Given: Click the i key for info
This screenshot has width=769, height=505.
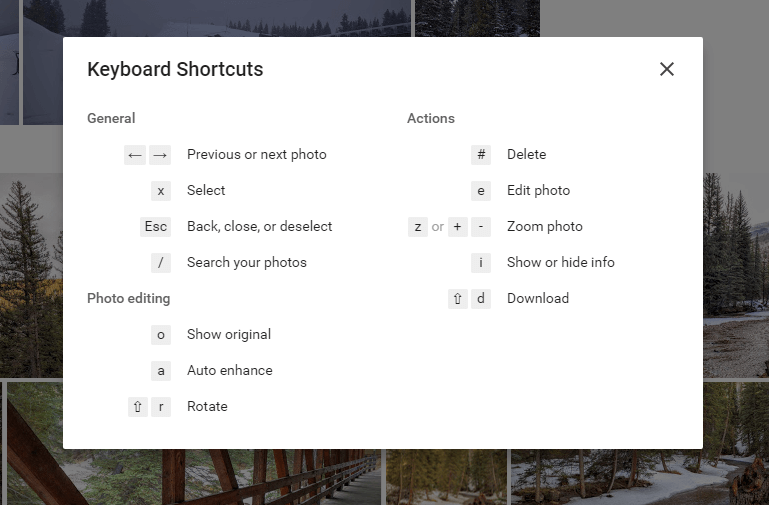Looking at the screenshot, I should click(481, 263).
